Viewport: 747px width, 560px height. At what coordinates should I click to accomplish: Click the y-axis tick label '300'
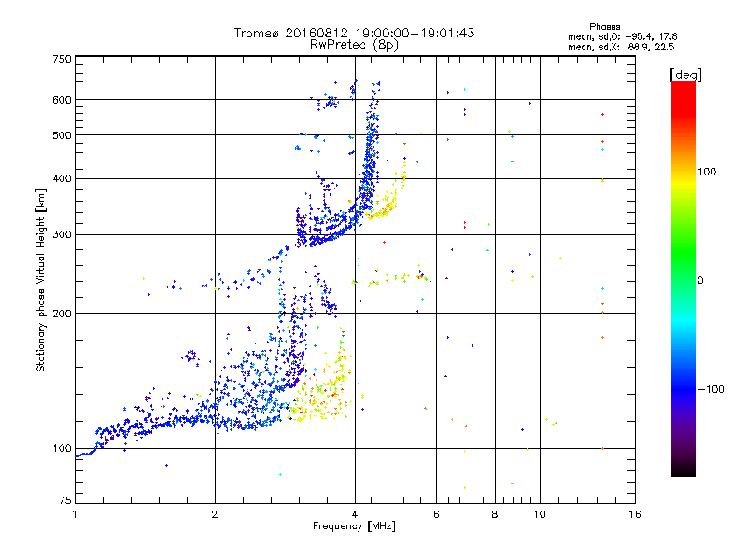click(62, 235)
